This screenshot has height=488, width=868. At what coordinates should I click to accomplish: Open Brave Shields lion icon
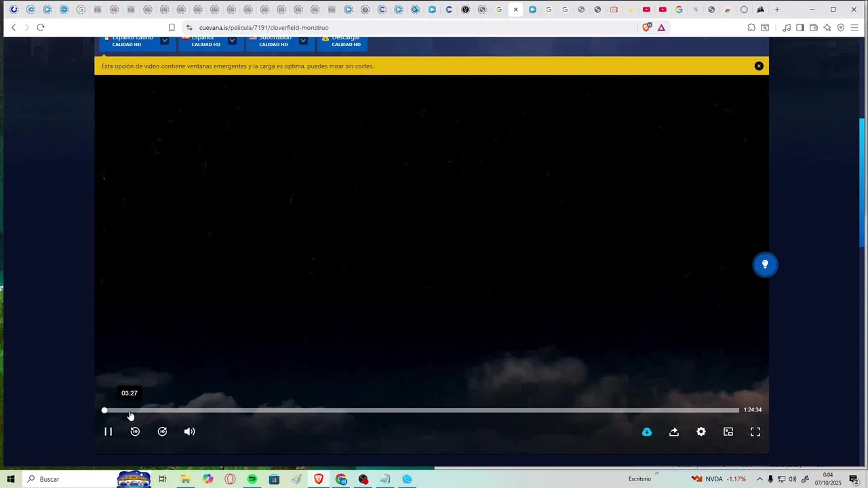(x=647, y=28)
